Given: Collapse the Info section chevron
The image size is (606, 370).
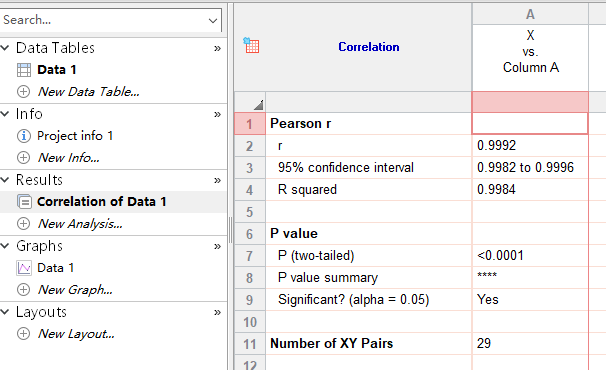Looking at the screenshot, I should coord(5,114).
